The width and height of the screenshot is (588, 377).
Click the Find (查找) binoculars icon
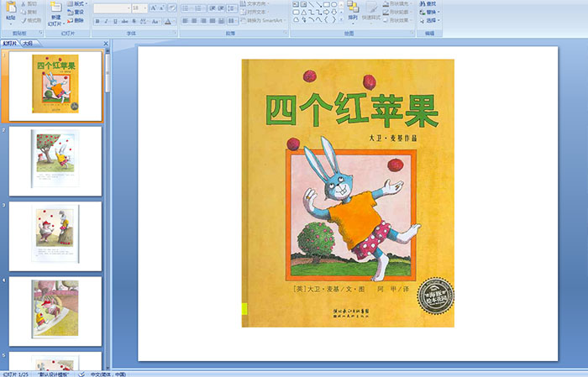click(x=423, y=3)
